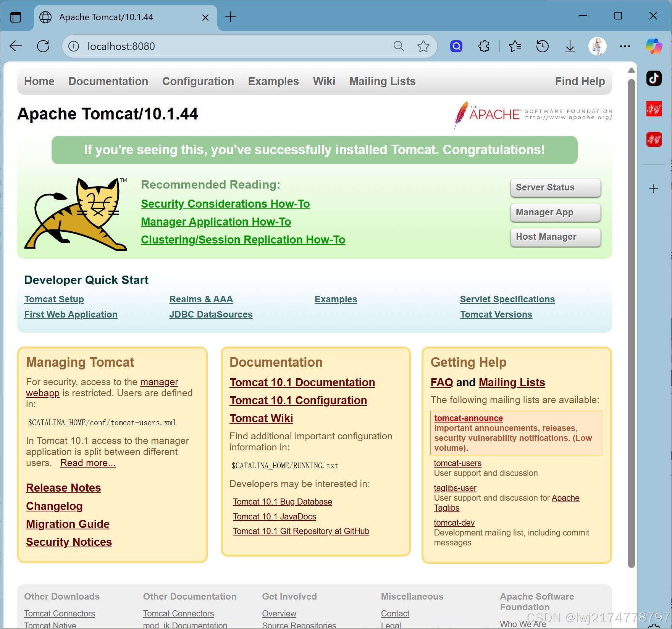Reload the page with the refresh icon

[x=43, y=46]
